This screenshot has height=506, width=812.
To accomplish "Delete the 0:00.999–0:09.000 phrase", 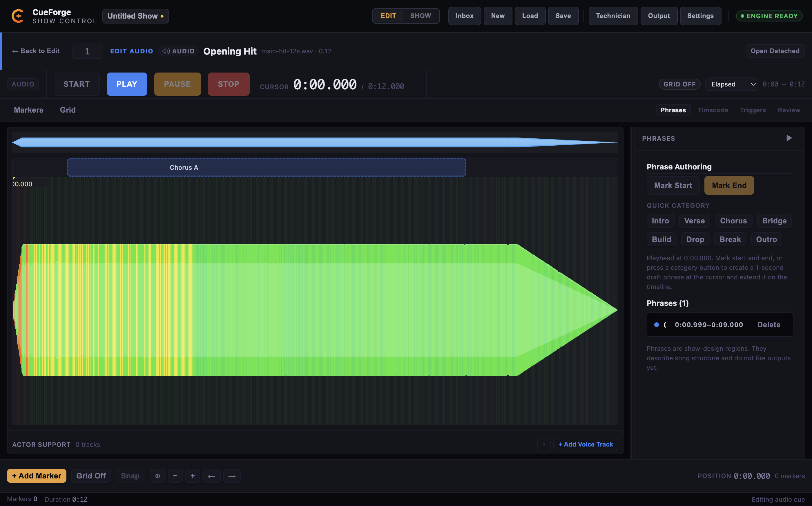I will point(768,325).
